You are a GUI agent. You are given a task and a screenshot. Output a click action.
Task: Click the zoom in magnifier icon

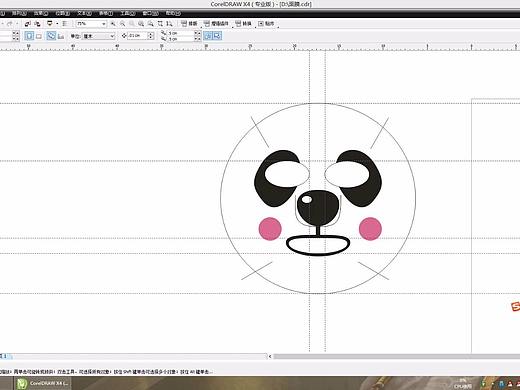pyautogui.click(x=113, y=24)
